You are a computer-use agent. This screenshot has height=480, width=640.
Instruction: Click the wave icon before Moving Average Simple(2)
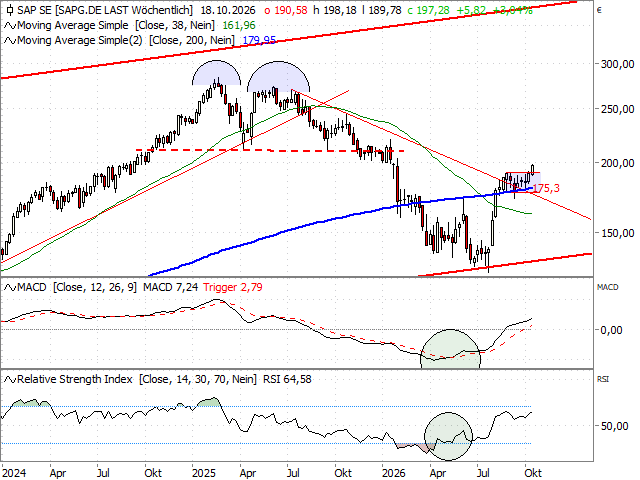click(10, 40)
